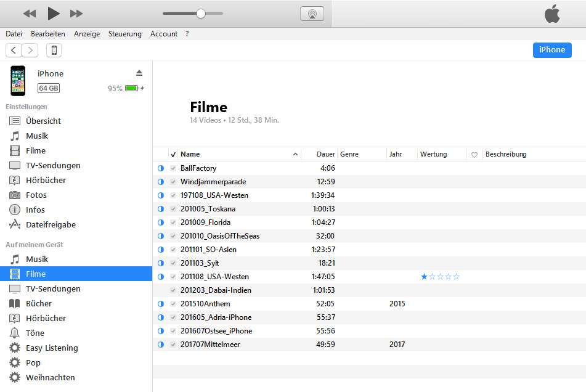Screen dimensions: 586x392
Task: Open Dateifreigabe settings
Action: (x=76, y=224)
